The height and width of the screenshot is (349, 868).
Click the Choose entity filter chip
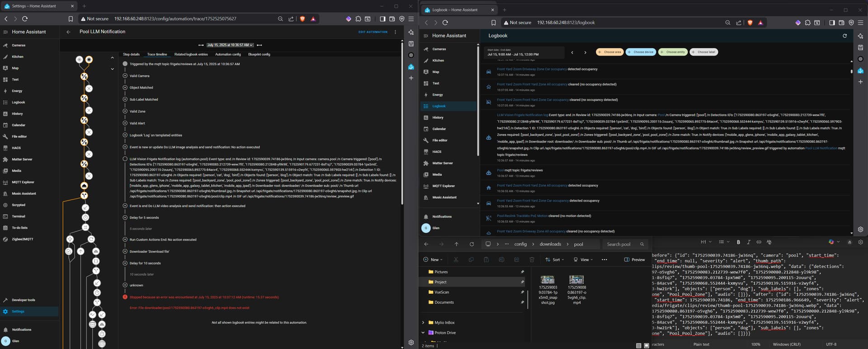point(673,52)
